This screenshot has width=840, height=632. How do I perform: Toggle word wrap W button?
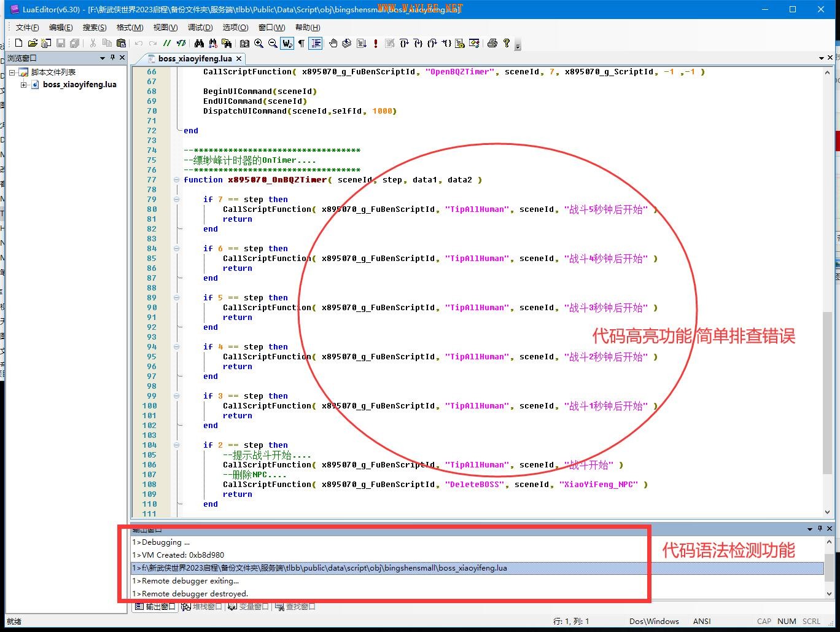[287, 43]
